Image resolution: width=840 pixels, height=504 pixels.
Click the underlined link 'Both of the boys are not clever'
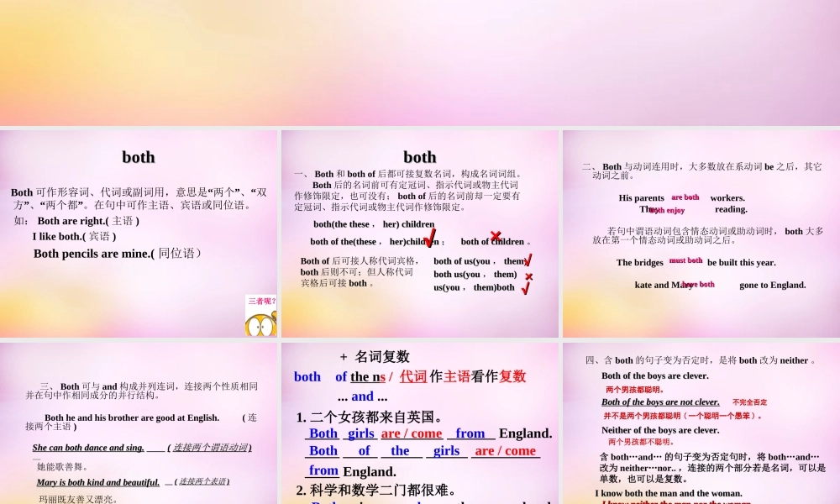661,402
